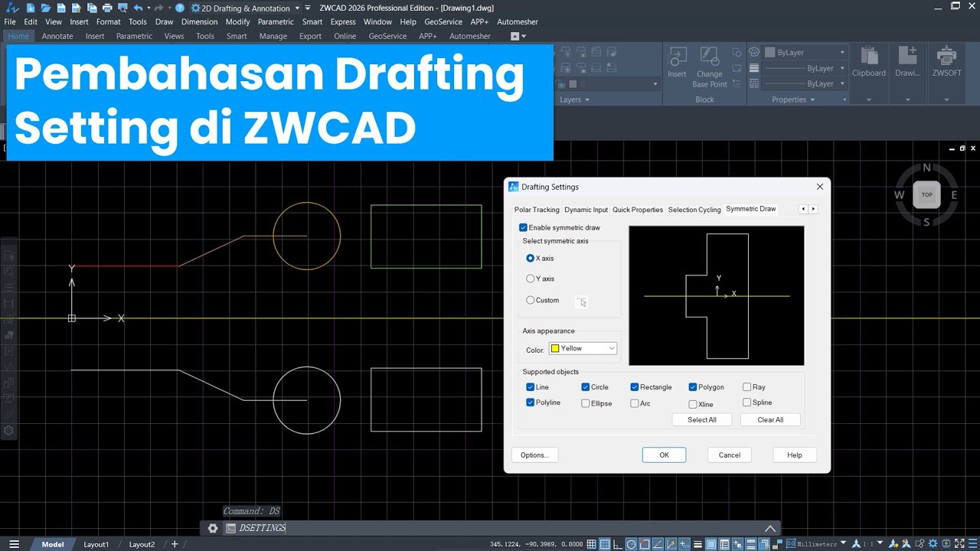Open the ByLayer lineweight dropdown in Properties

(x=805, y=68)
